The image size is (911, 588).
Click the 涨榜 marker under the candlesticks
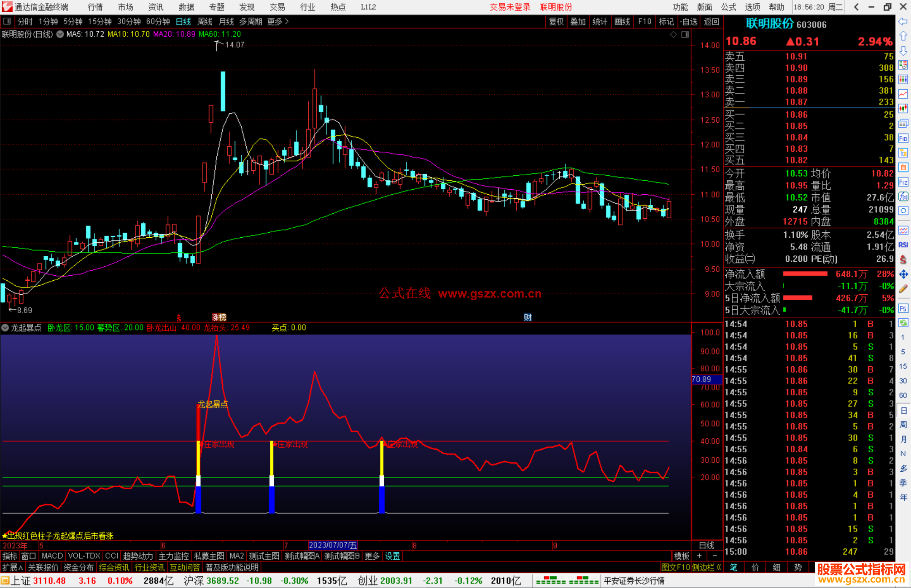(219, 317)
